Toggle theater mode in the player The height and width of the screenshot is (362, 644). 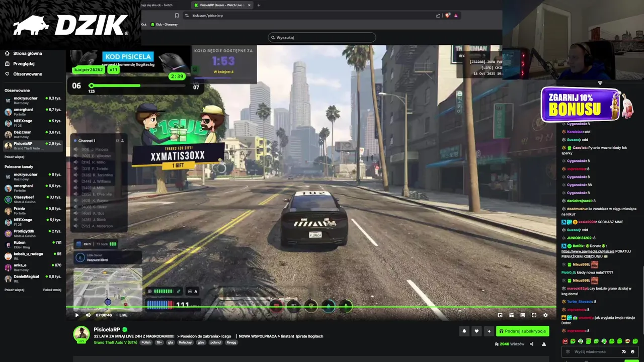pyautogui.click(x=523, y=315)
